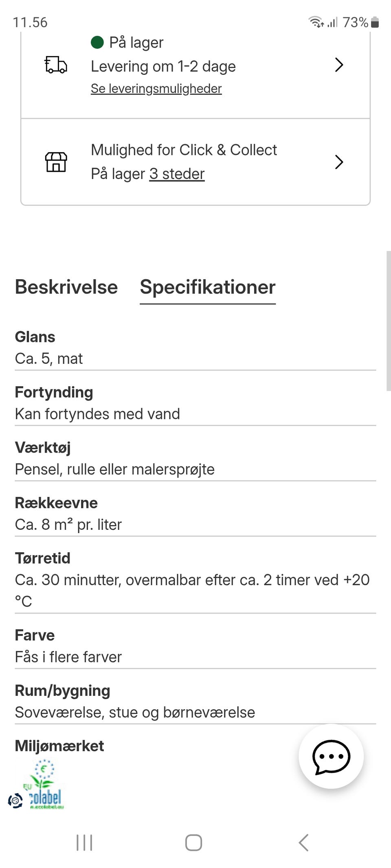This screenshot has width=391, height=868.
Task: Click the "3 steder" stock locations link
Action: point(177,174)
